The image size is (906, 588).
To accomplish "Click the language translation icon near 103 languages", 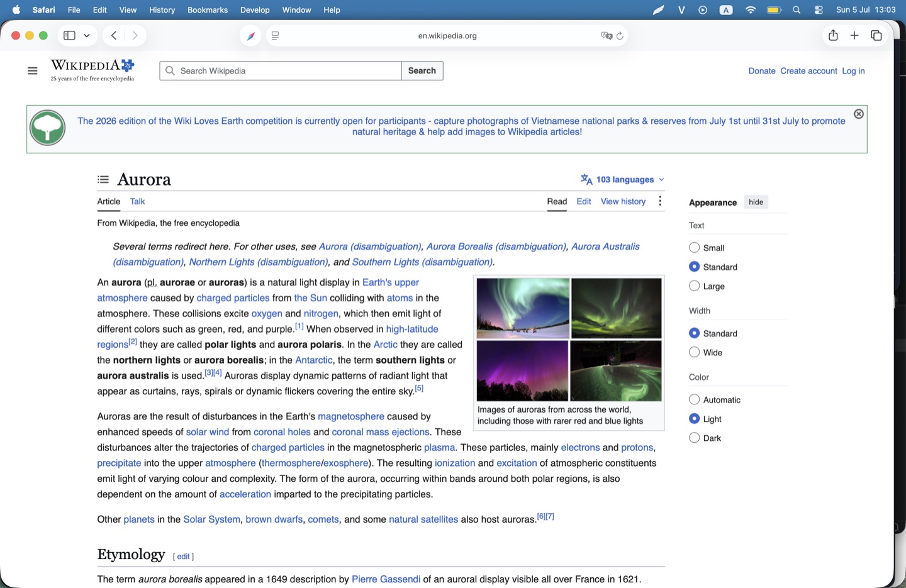I will tap(586, 180).
